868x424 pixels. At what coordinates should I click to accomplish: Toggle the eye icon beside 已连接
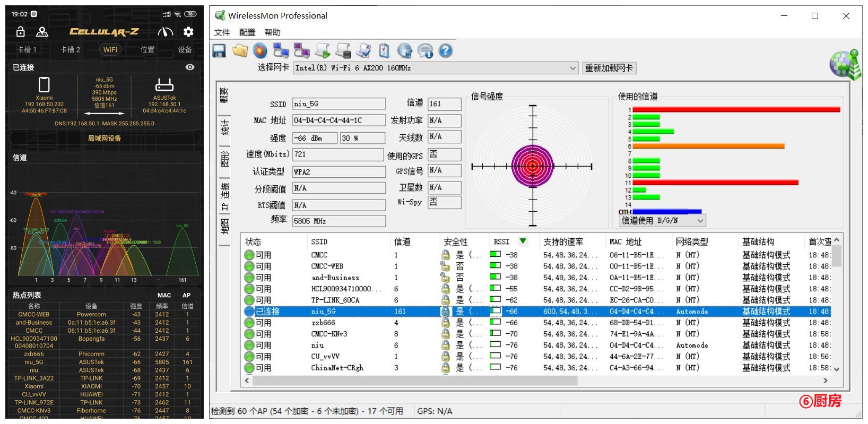189,67
